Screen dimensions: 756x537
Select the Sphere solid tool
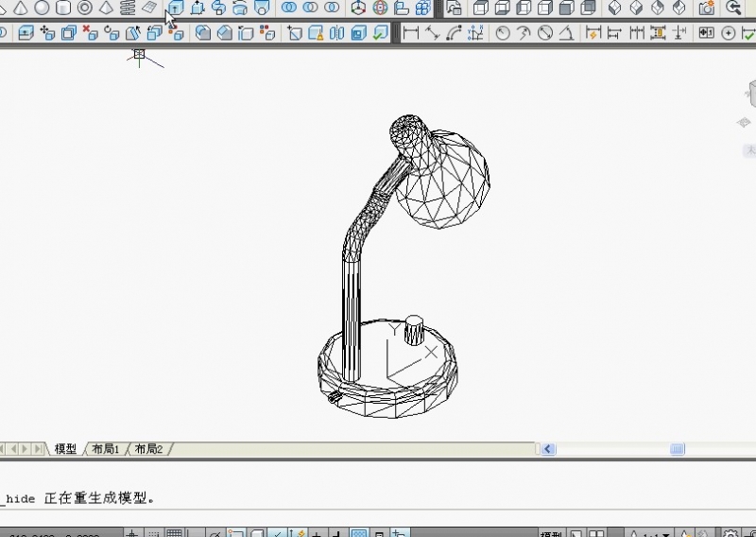click(x=42, y=8)
